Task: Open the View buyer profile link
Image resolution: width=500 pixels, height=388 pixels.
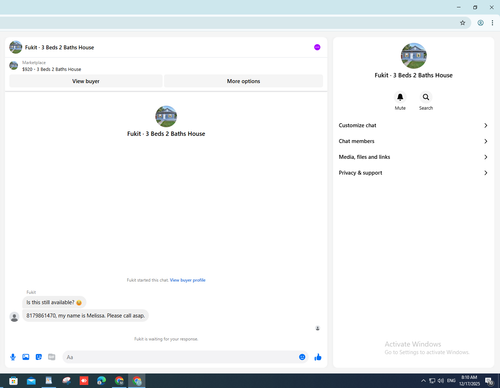Action: tap(188, 280)
